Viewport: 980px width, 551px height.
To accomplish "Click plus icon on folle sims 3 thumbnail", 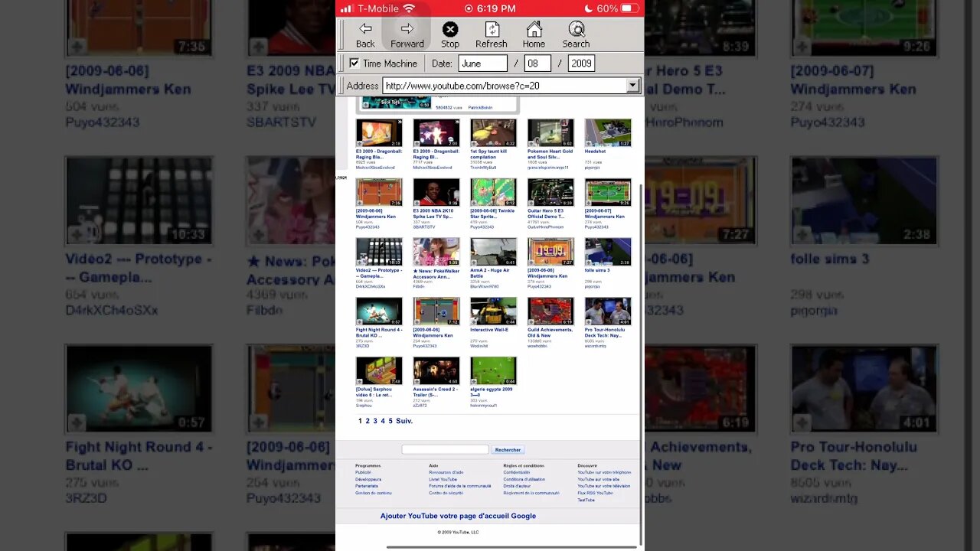I will tap(590, 262).
